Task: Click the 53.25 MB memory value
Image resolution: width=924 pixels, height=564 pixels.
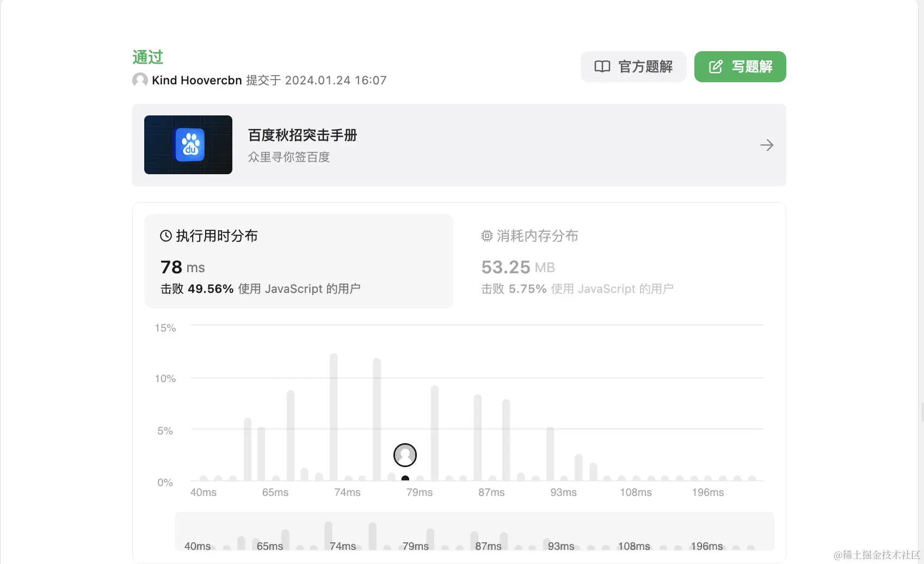Action: click(x=518, y=267)
